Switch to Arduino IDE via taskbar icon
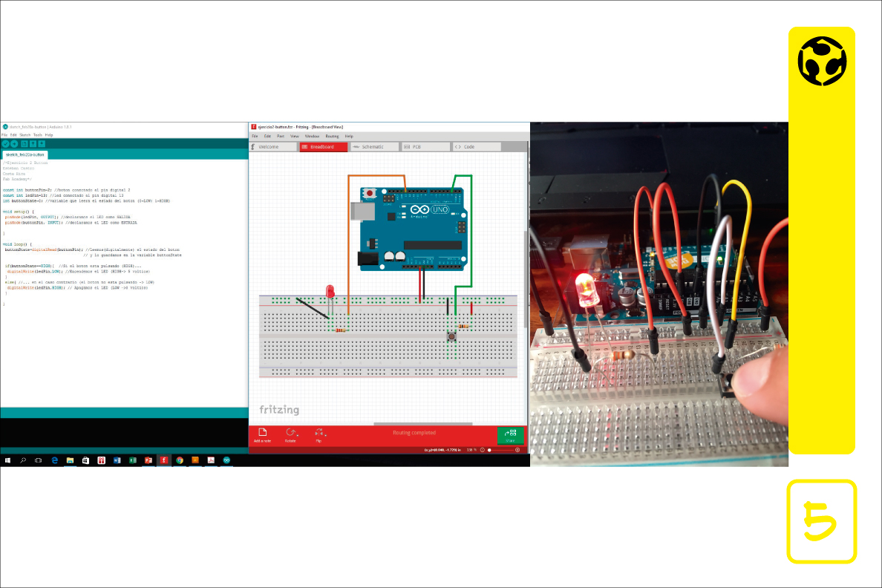 click(x=226, y=460)
